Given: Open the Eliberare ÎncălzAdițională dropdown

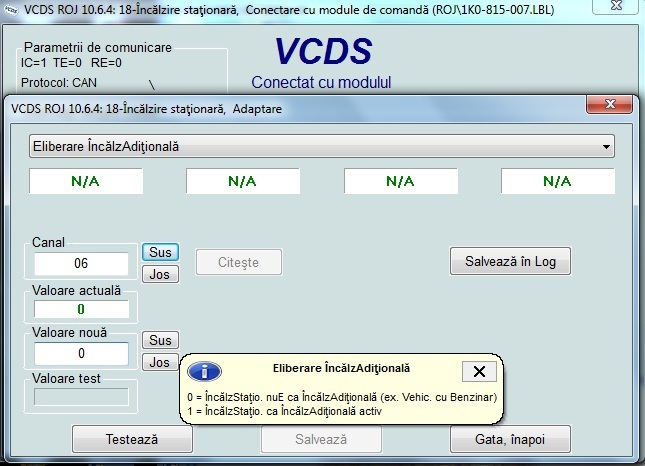Looking at the screenshot, I should (321, 147).
